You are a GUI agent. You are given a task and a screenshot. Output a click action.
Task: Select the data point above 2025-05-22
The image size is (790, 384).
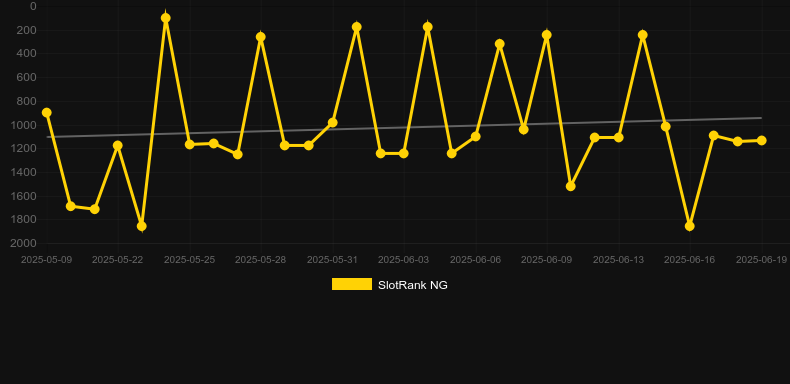pyautogui.click(x=117, y=146)
